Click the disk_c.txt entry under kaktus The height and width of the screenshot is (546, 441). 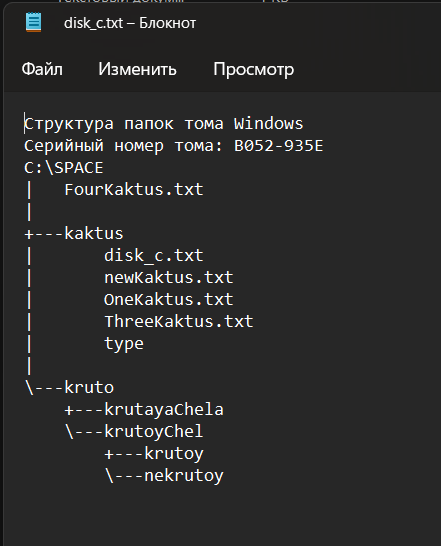click(154, 256)
